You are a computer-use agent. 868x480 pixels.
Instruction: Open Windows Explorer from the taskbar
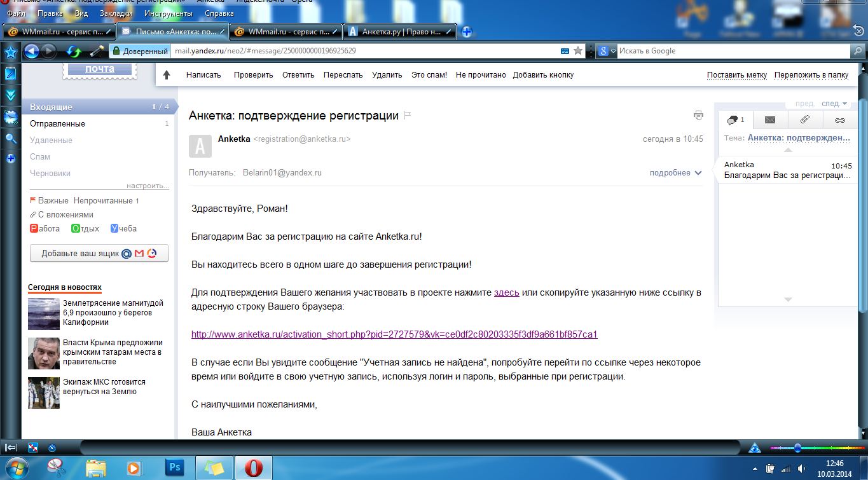click(96, 468)
